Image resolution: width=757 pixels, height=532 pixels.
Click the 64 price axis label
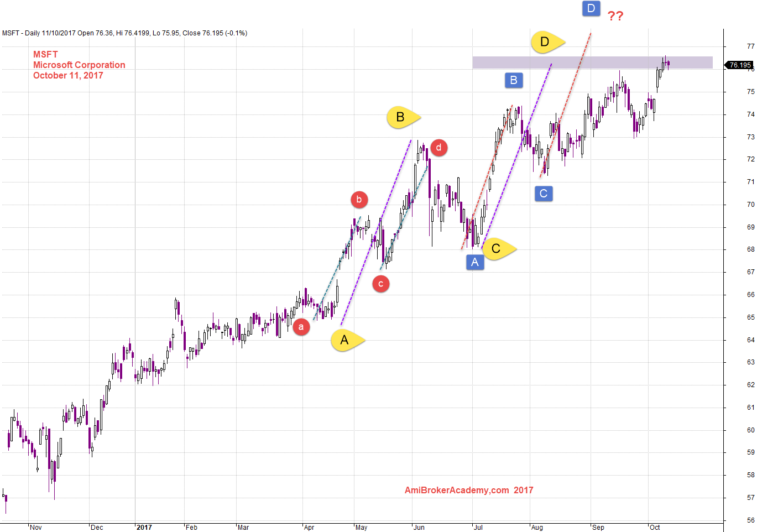750,340
